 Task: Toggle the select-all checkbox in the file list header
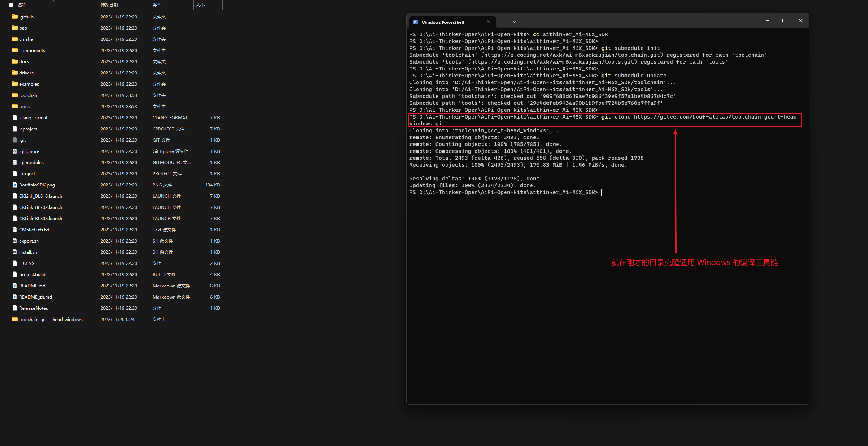coord(11,5)
